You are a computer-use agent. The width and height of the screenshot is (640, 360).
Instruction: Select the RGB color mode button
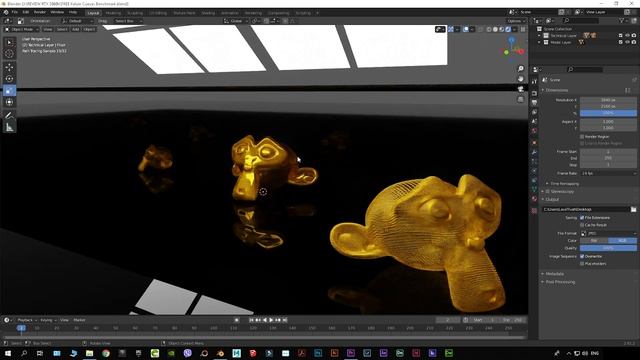pos(622,241)
